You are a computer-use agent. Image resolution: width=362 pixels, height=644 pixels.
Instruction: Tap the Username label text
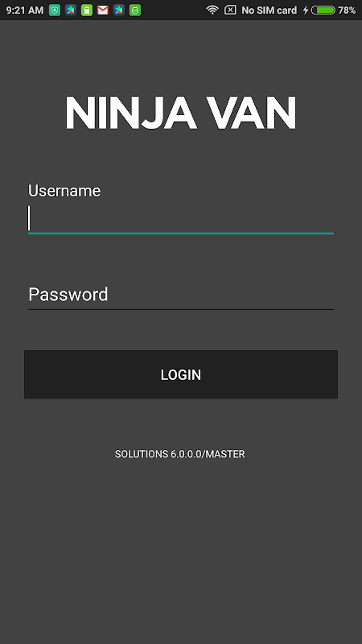click(64, 191)
